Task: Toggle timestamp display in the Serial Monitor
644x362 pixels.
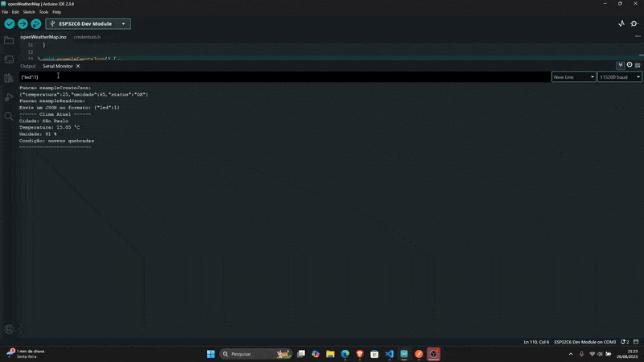Action: point(628,65)
